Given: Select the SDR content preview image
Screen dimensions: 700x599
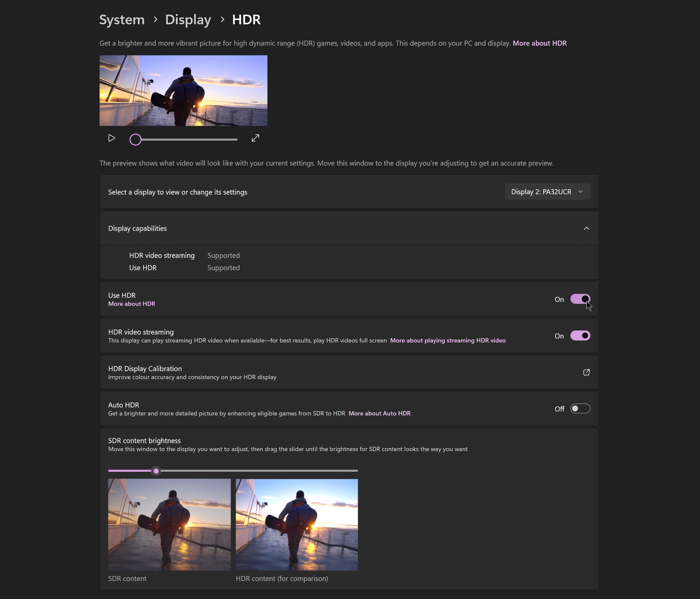Looking at the screenshot, I should (169, 525).
